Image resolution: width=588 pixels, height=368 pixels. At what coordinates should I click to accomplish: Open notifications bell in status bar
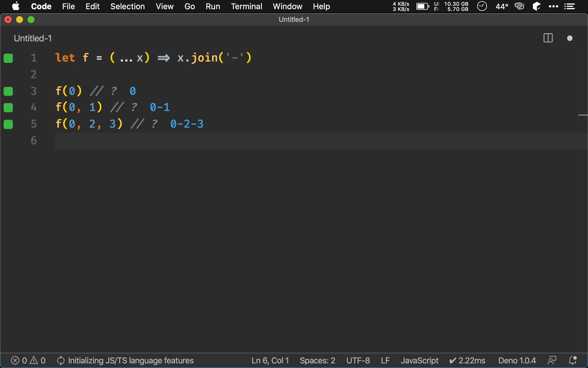[x=573, y=361]
